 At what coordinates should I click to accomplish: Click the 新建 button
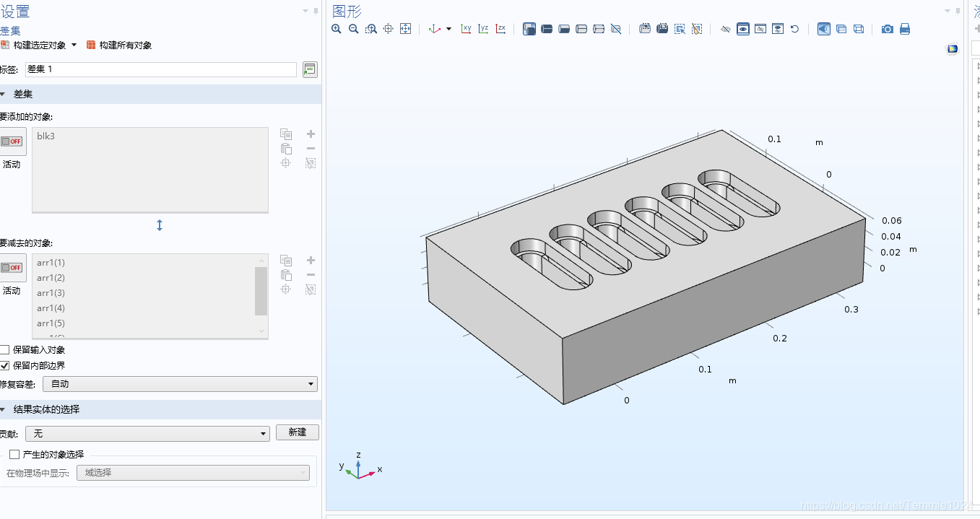point(298,432)
